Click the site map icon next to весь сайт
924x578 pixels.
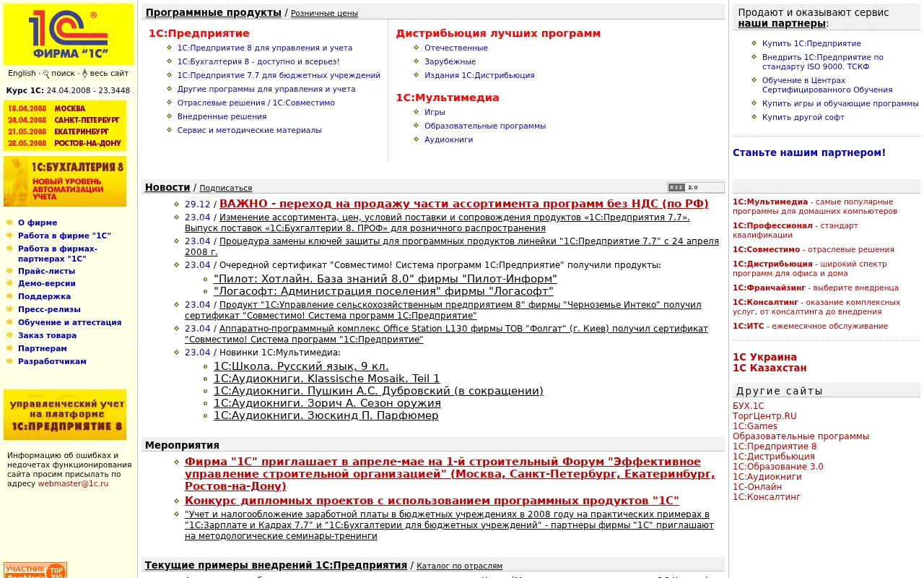point(84,74)
